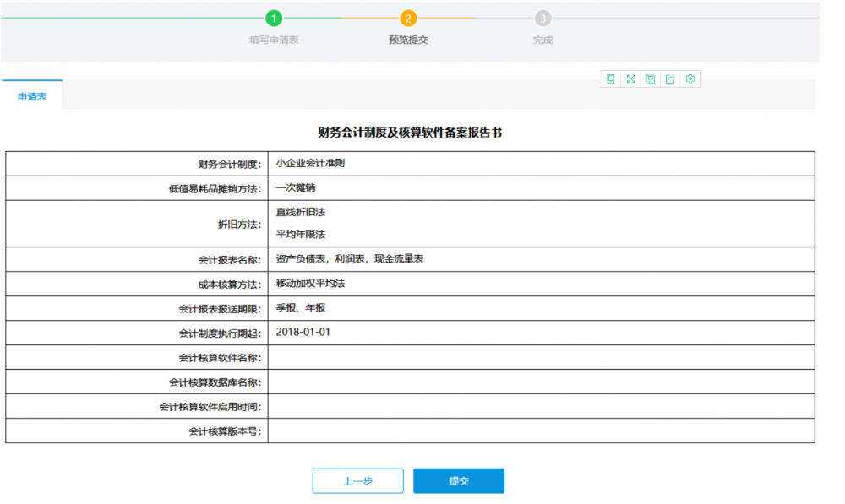This screenshot has height=504, width=845.
Task: Open settings via the gear icon
Action: [x=690, y=79]
